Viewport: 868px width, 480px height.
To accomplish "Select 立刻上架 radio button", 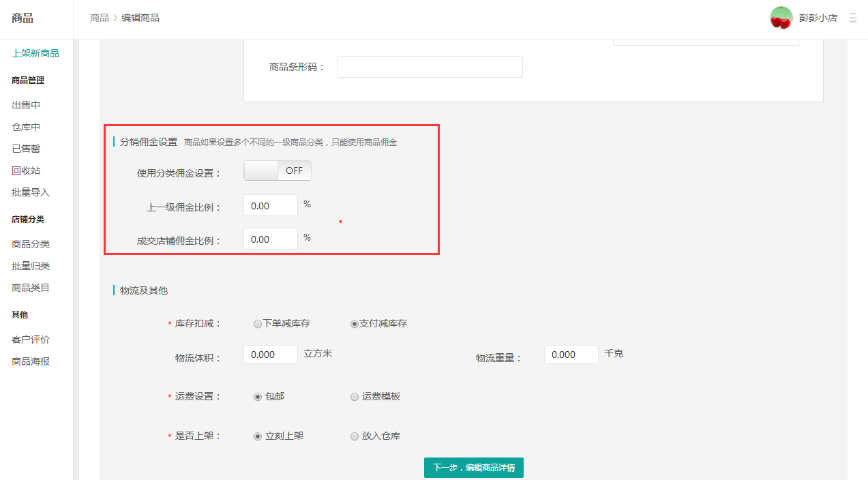I will point(258,436).
